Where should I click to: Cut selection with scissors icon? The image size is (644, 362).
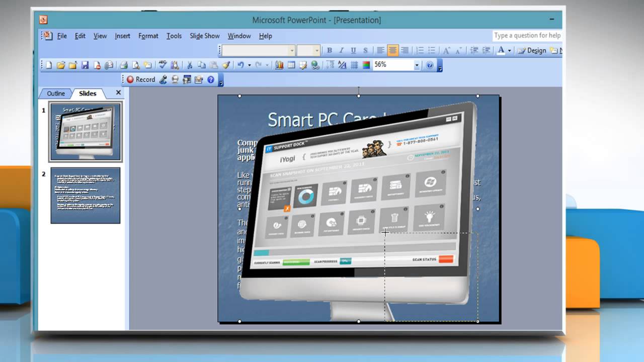click(190, 65)
